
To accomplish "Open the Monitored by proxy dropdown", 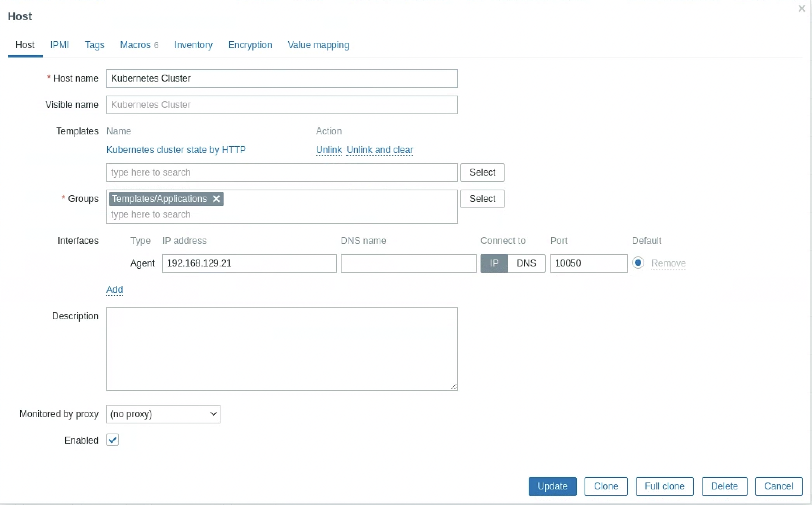I will [163, 414].
